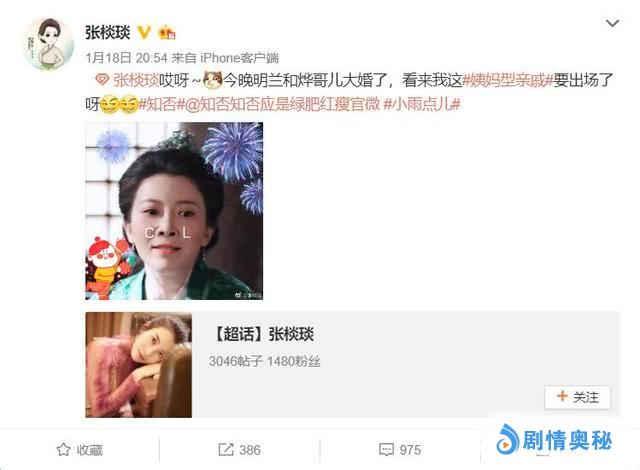Viewport: 640px width, 470px height.
Task: Click the timestamp 1月18日 20:54
Action: tap(127, 58)
